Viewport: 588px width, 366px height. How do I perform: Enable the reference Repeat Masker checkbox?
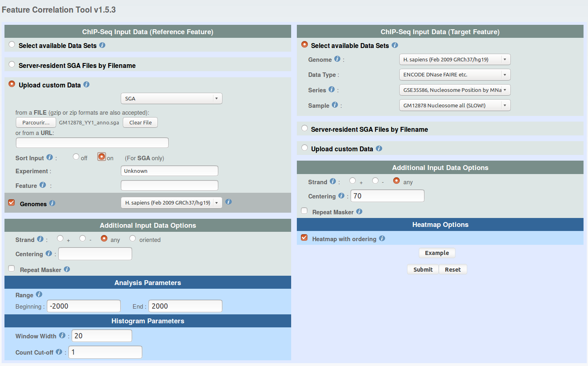tap(12, 269)
